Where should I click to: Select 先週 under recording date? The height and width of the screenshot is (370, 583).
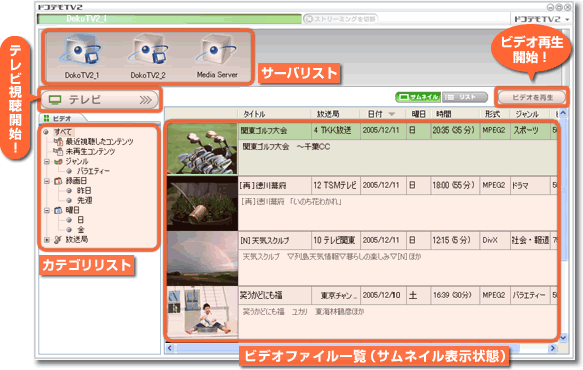pos(84,200)
